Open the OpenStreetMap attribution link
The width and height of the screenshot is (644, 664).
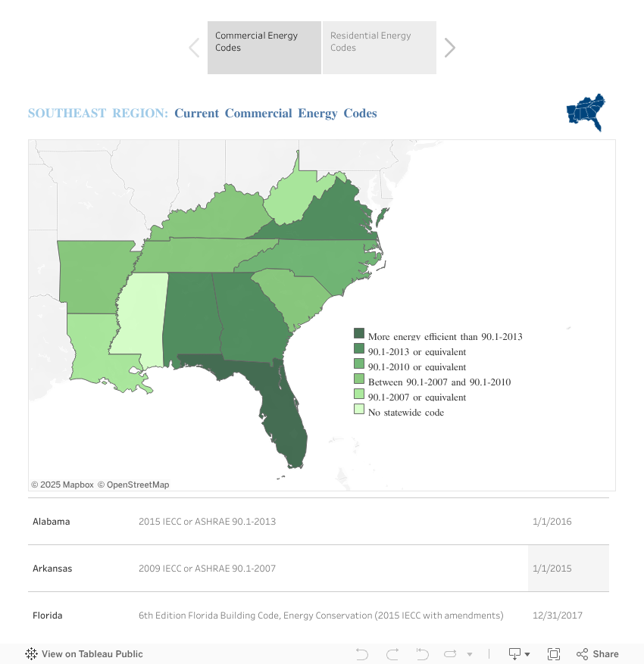tap(137, 484)
